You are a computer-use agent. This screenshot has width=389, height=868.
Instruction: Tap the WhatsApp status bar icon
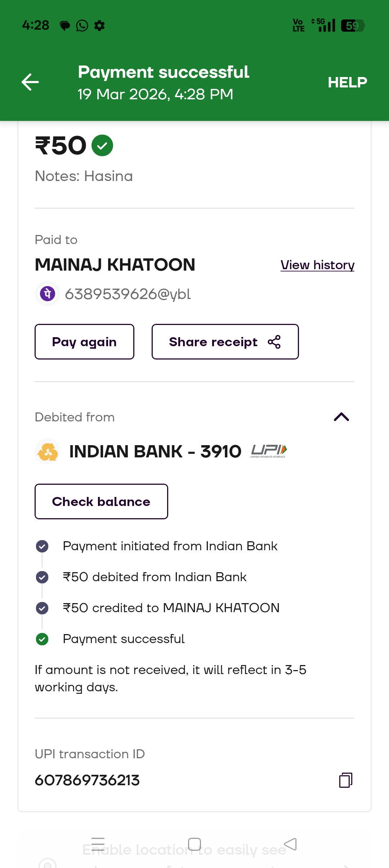click(82, 26)
